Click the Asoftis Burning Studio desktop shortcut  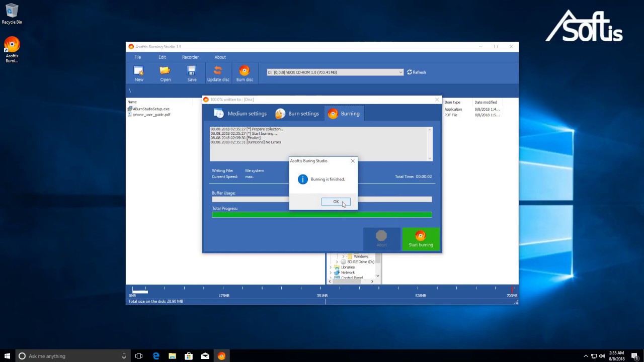click(x=12, y=50)
